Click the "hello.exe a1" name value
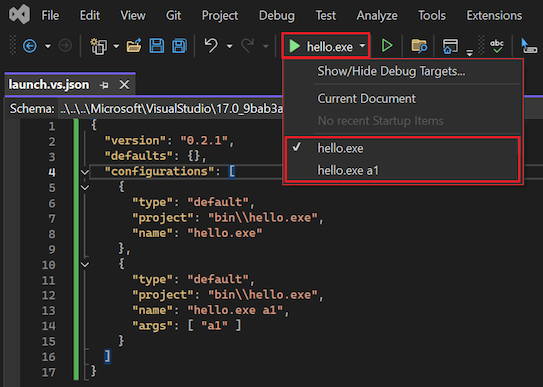The width and height of the screenshot is (543, 387). [235, 310]
